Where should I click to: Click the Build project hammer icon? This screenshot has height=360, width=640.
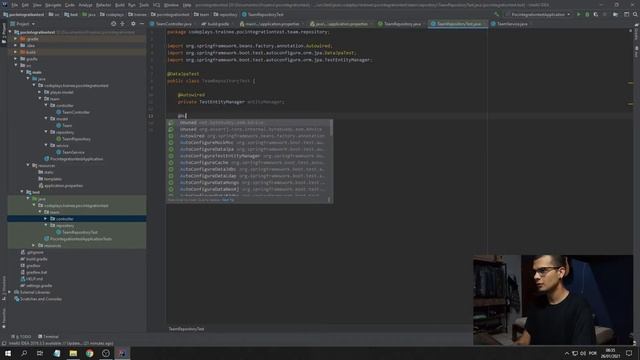click(x=496, y=14)
